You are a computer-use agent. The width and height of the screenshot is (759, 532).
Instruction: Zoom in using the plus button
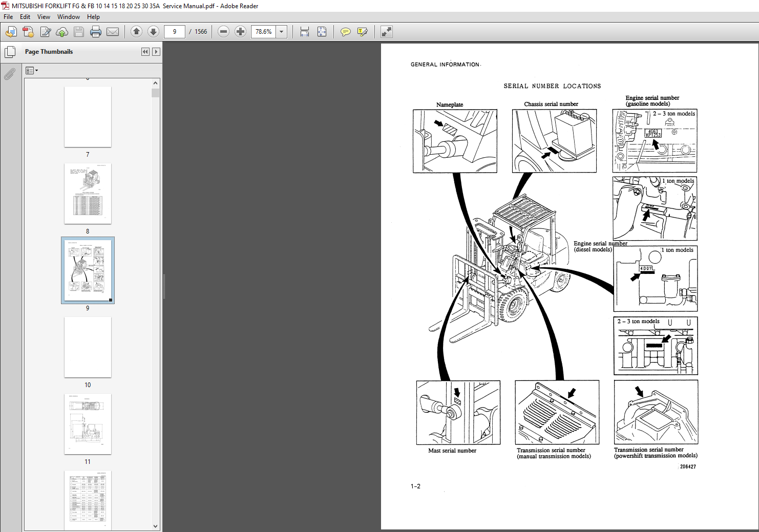[x=240, y=32]
